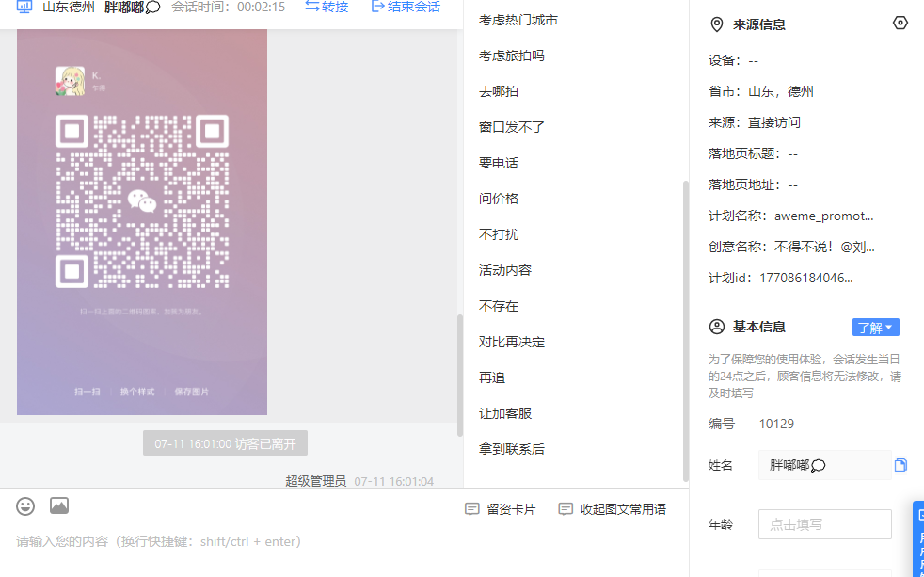Select quick phrase 要电话

click(499, 163)
